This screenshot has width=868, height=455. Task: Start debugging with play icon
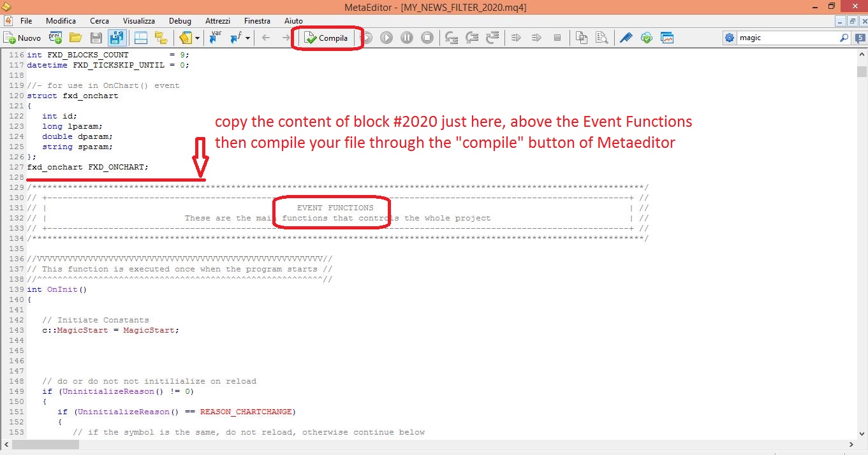(x=386, y=38)
